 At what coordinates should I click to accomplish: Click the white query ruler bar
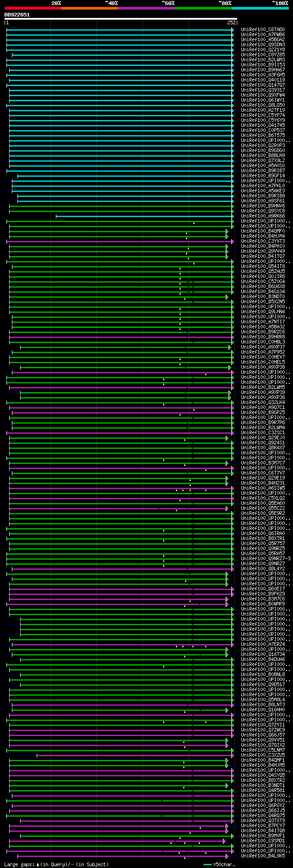(x=121, y=19)
